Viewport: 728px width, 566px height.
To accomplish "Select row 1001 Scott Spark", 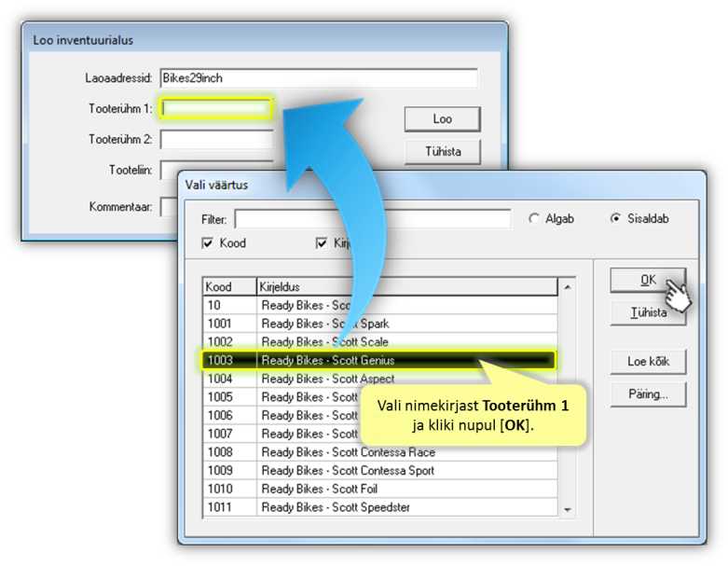I will (379, 324).
